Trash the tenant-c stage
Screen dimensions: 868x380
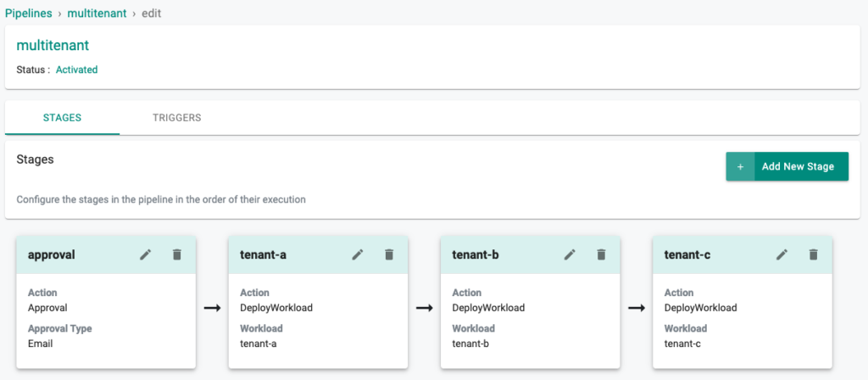pyautogui.click(x=813, y=254)
